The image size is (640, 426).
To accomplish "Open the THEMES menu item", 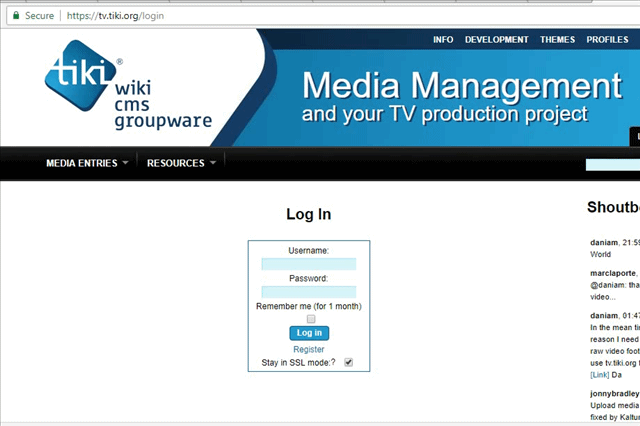I will (557, 40).
